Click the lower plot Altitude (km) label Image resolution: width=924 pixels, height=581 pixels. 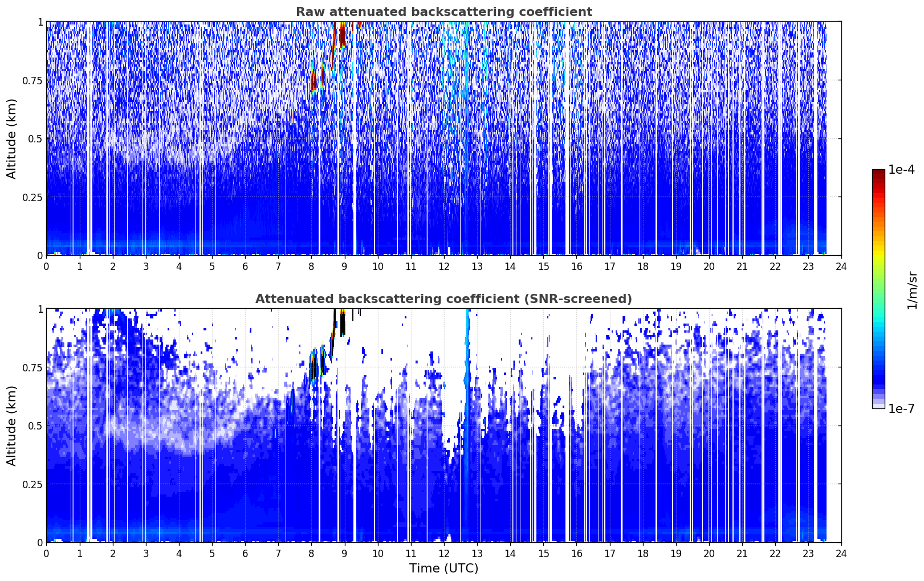coord(11,425)
